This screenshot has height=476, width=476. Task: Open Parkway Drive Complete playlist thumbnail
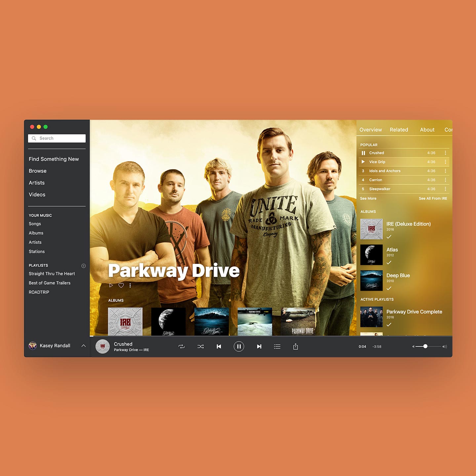(x=372, y=317)
